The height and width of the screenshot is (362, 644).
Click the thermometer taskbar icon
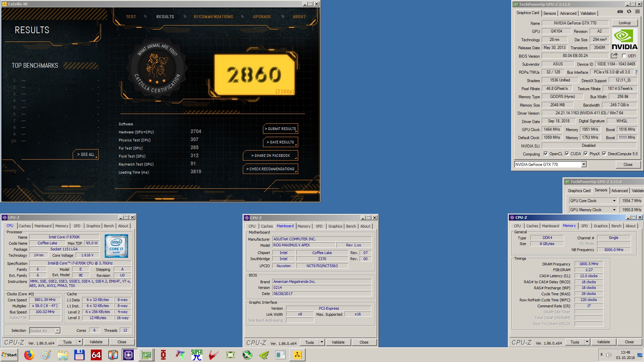(x=113, y=355)
